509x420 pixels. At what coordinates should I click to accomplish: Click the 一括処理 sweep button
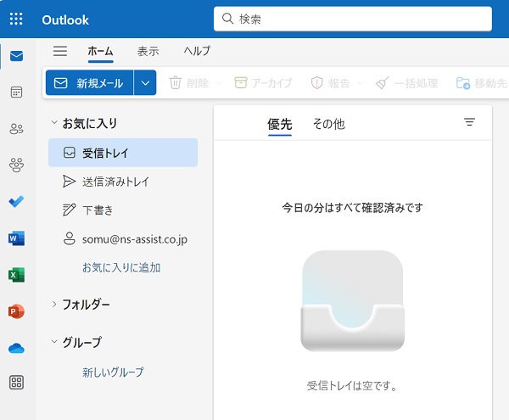(406, 83)
